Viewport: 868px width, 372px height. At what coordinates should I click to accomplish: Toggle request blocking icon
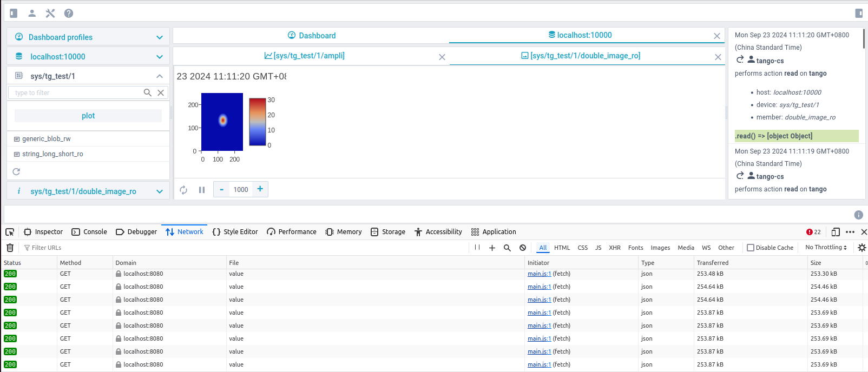(523, 248)
